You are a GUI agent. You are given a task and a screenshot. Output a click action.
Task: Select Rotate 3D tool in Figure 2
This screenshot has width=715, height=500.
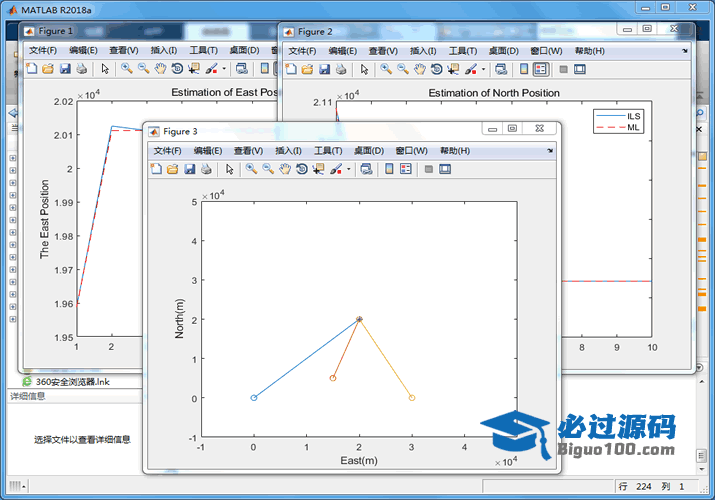pos(436,69)
